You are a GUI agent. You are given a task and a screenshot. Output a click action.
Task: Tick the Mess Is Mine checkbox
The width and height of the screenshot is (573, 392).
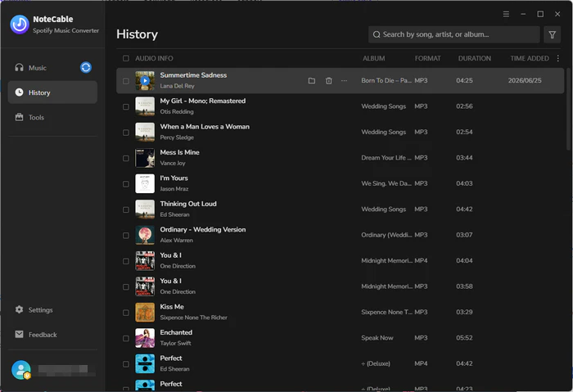(x=126, y=158)
